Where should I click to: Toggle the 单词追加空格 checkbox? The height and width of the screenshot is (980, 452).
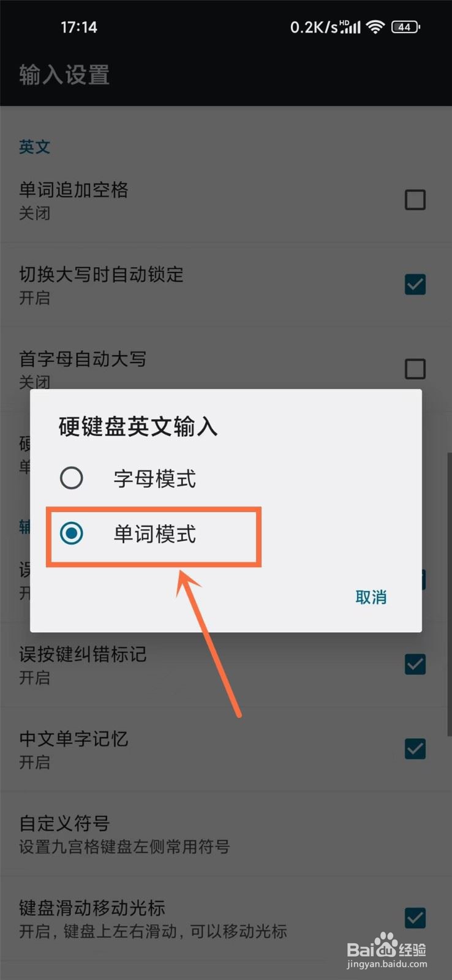(415, 200)
